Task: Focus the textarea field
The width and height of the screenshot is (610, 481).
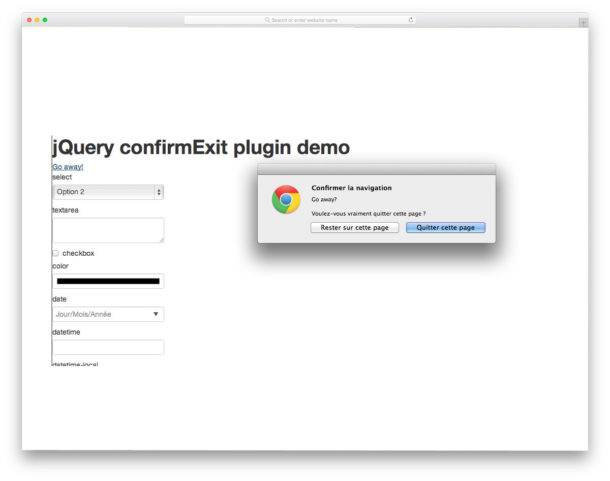Action: [x=108, y=230]
